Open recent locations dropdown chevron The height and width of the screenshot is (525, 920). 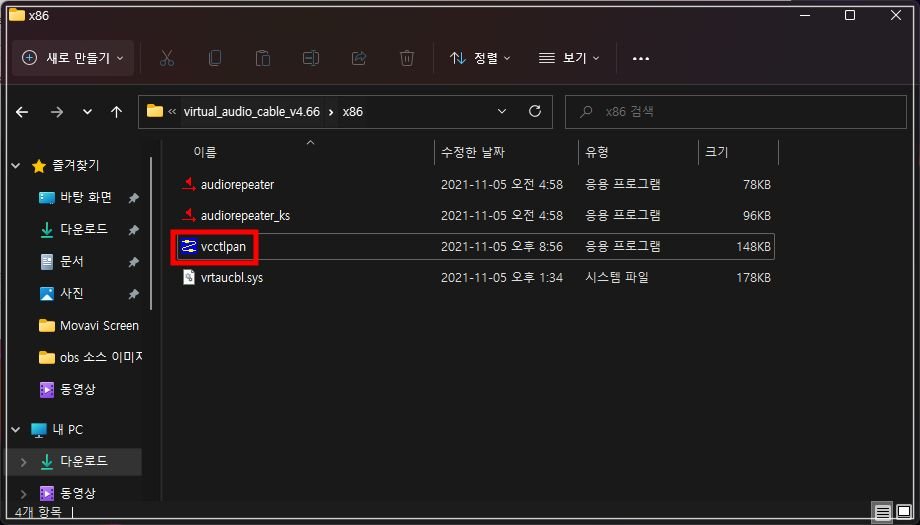pyautogui.click(x=87, y=111)
